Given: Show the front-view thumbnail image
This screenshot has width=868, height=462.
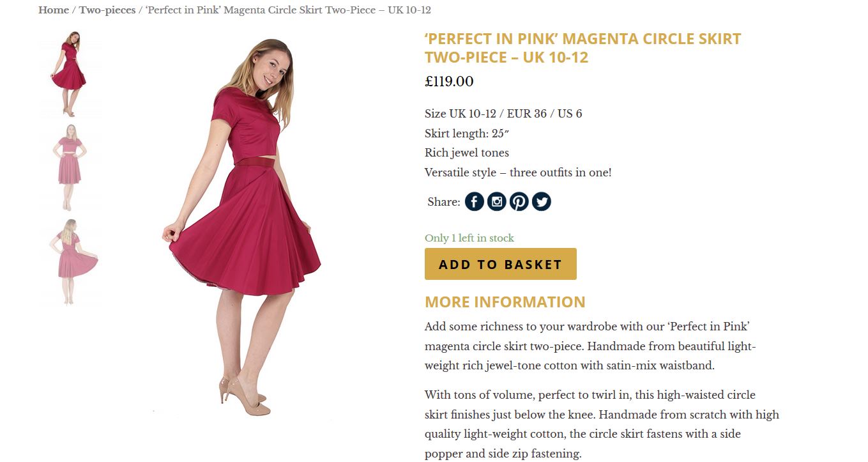Looking at the screenshot, I should click(x=69, y=167).
